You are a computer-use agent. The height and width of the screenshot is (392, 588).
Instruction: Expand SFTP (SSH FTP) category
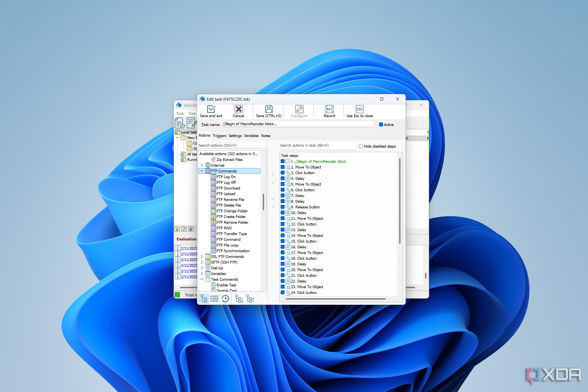[202, 262]
